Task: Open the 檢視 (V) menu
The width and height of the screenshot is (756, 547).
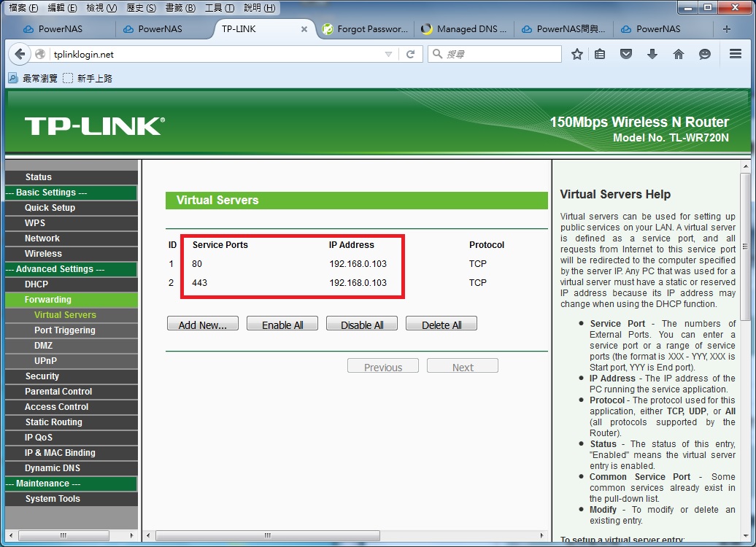Action: tap(101, 8)
